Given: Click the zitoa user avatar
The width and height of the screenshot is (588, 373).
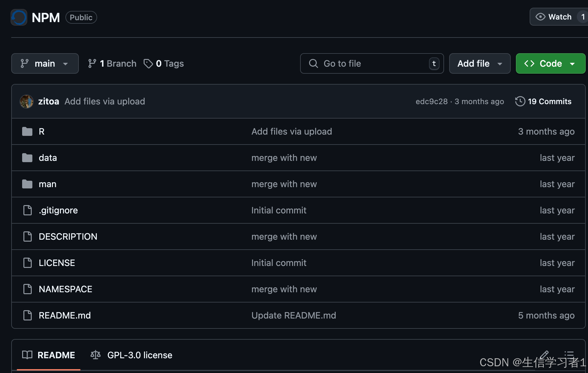Looking at the screenshot, I should pyautogui.click(x=27, y=102).
